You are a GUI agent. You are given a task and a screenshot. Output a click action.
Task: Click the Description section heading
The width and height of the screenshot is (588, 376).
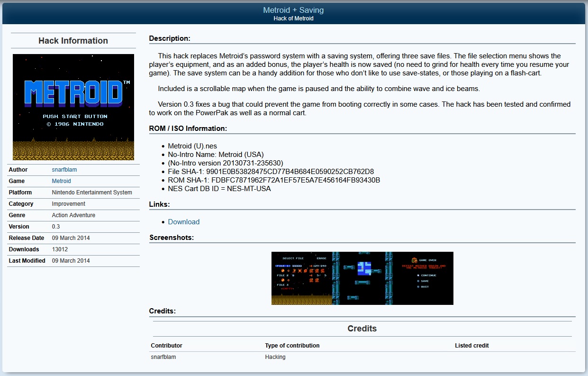point(170,38)
